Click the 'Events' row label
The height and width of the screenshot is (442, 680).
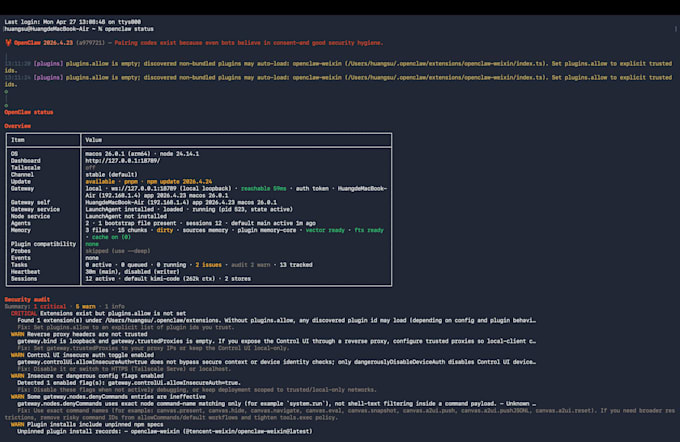[21, 258]
